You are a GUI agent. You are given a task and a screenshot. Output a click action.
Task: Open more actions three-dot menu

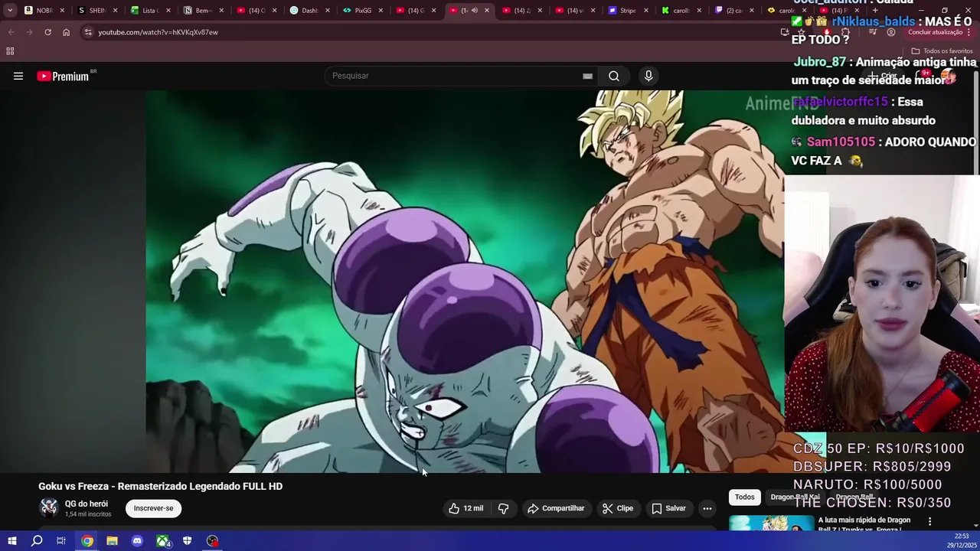(707, 508)
